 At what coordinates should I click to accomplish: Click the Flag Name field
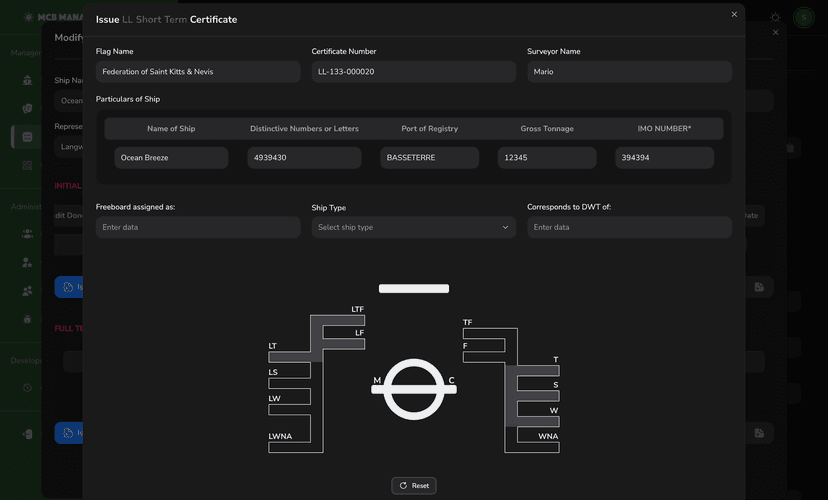(x=198, y=72)
